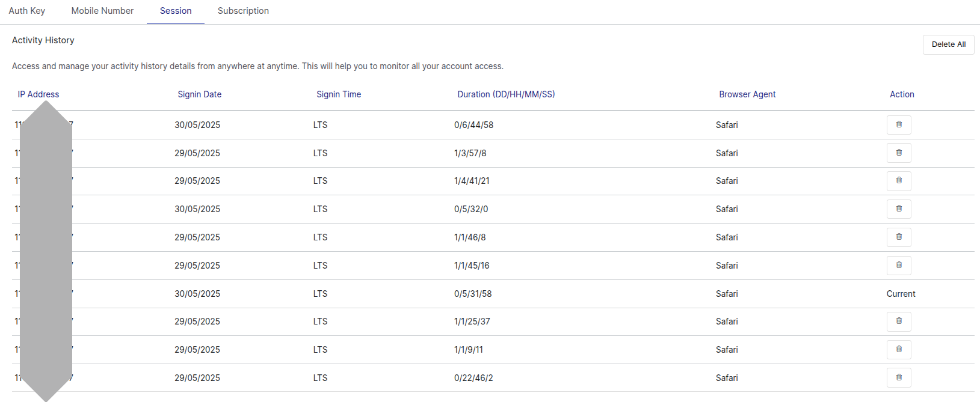Image resolution: width=980 pixels, height=402 pixels.
Task: Click the signin date in the Current session row
Action: tap(197, 294)
